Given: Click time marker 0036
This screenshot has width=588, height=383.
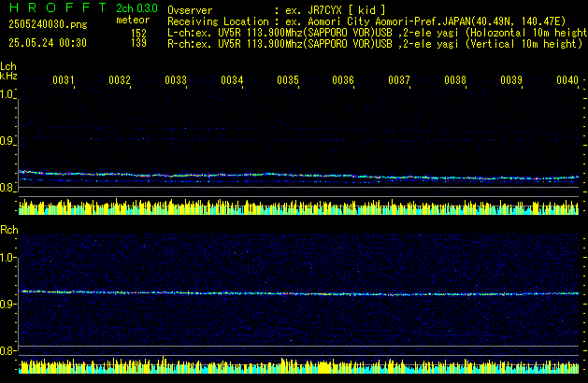Looking at the screenshot, I should pyautogui.click(x=343, y=80).
